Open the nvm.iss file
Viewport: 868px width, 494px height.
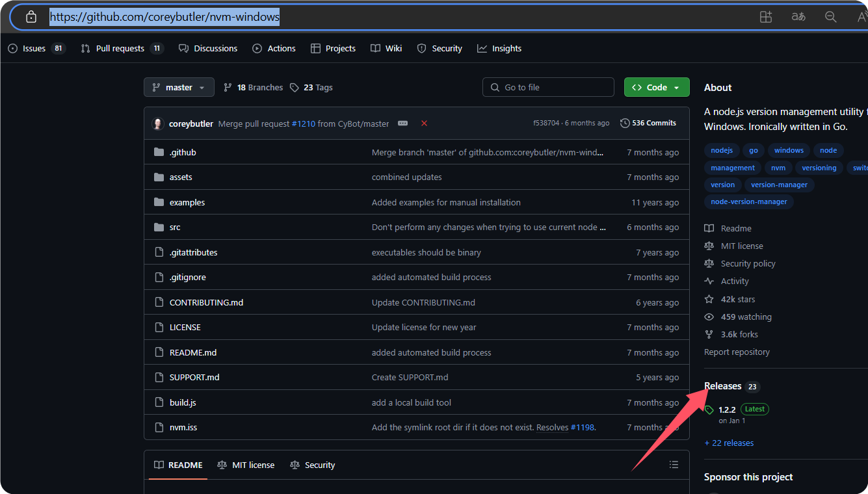click(183, 427)
